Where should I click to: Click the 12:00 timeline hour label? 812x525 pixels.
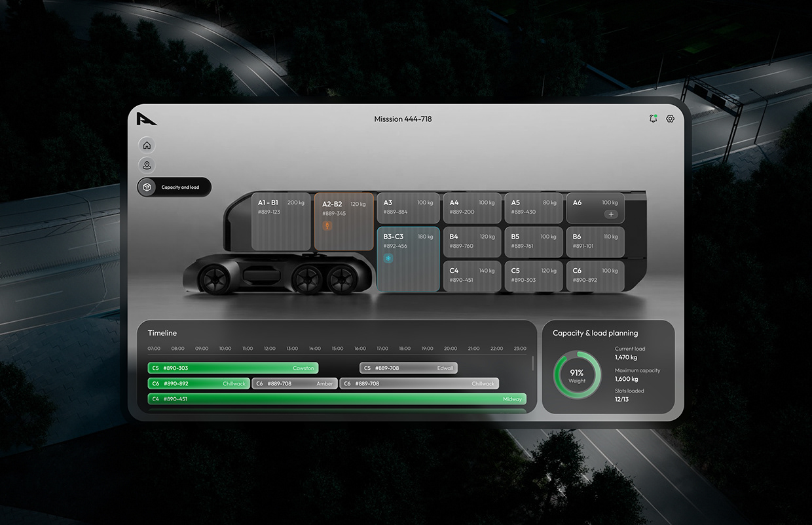click(269, 349)
